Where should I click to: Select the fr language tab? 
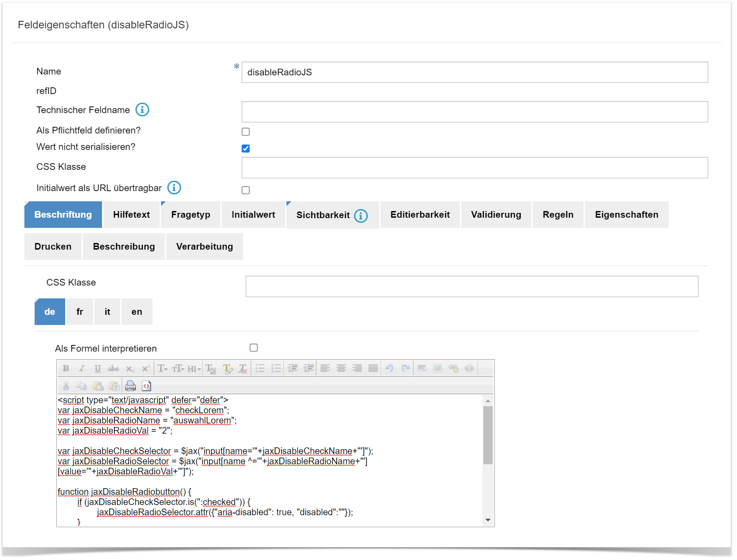coord(80,312)
